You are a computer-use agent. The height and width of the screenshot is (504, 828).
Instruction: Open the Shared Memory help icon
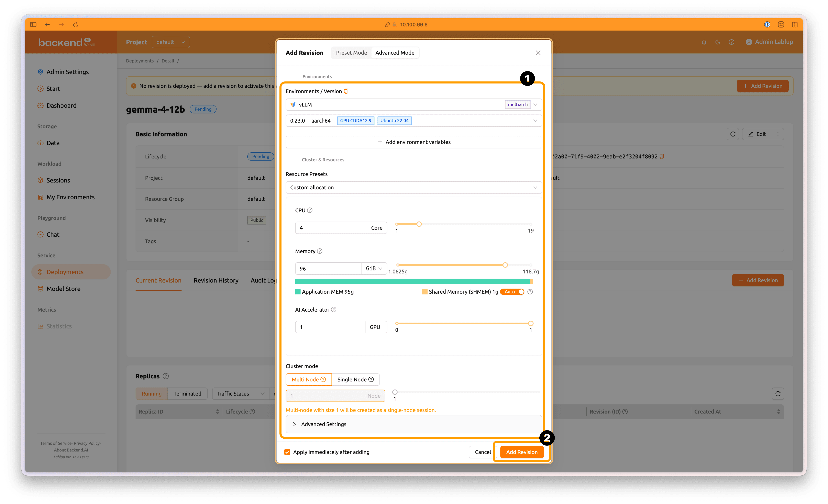coord(530,292)
